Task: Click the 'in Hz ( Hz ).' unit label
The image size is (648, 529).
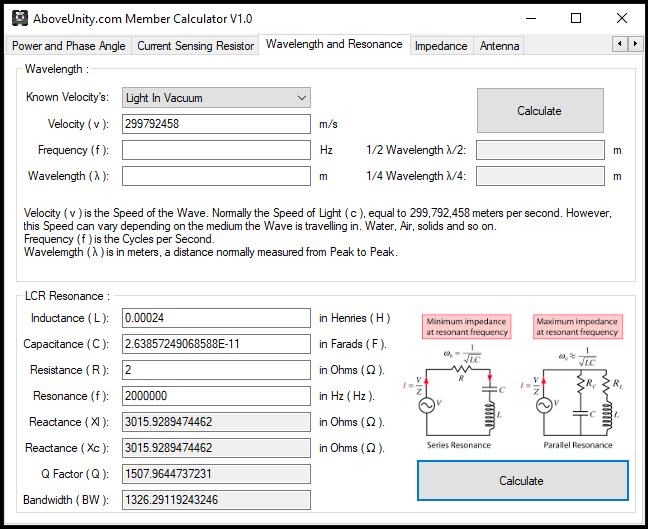Action: [347, 396]
